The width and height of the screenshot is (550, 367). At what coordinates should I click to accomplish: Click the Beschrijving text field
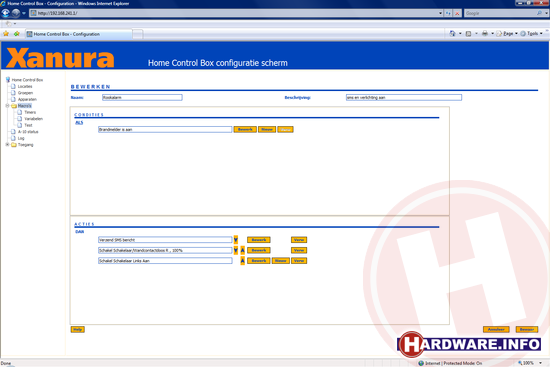coord(404,98)
